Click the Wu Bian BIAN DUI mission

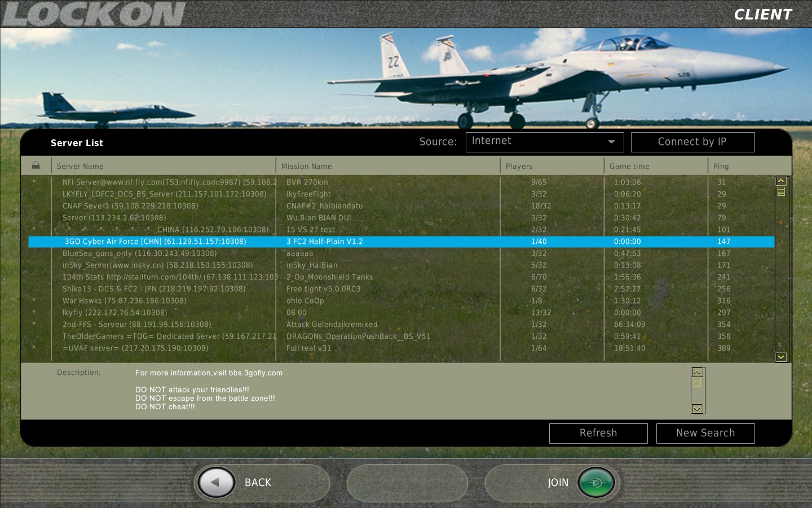[x=319, y=218]
